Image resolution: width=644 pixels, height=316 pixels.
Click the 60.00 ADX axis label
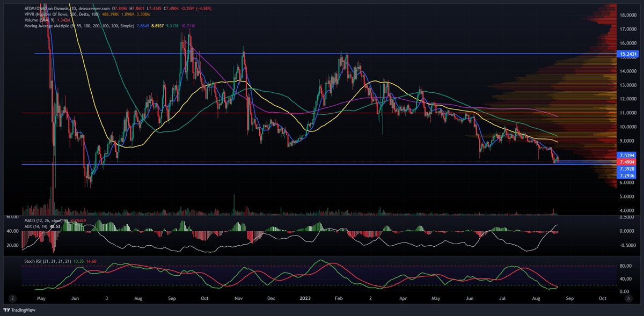(13, 217)
